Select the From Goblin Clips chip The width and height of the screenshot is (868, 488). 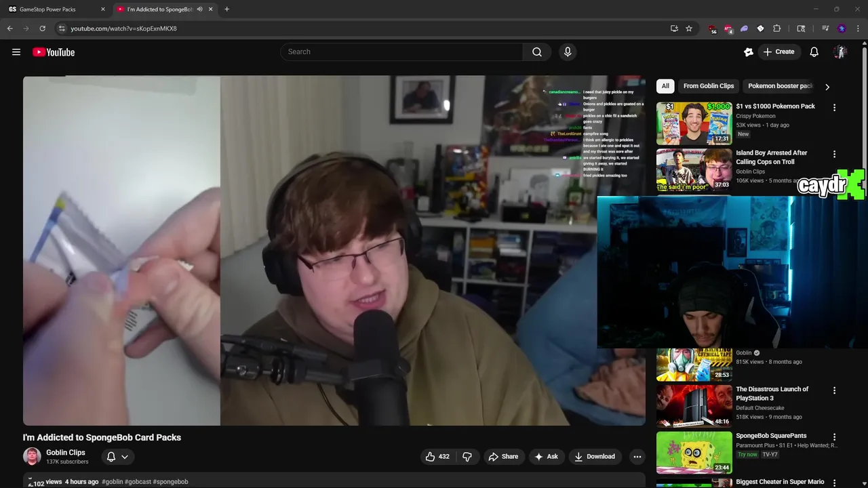click(x=709, y=86)
